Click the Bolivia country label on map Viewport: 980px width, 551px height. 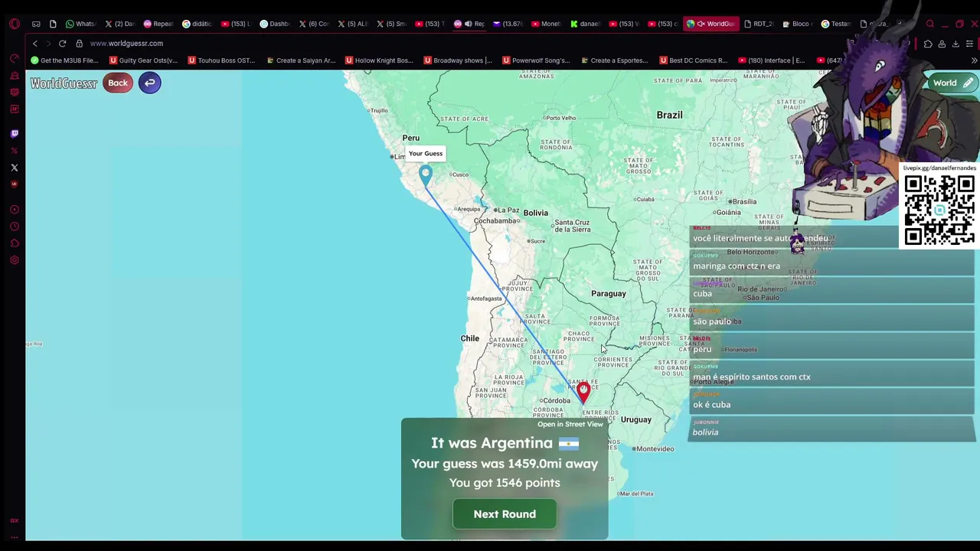[536, 213]
